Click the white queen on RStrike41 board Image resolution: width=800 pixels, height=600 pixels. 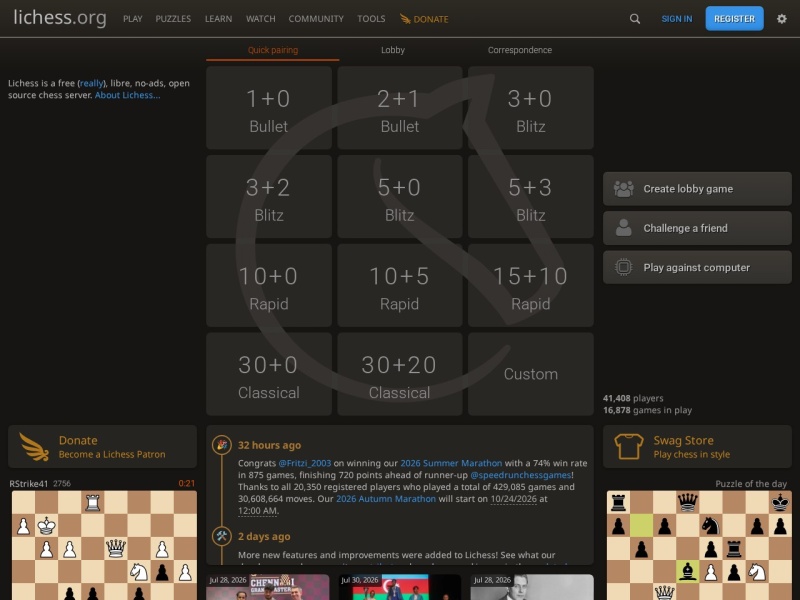click(116, 548)
